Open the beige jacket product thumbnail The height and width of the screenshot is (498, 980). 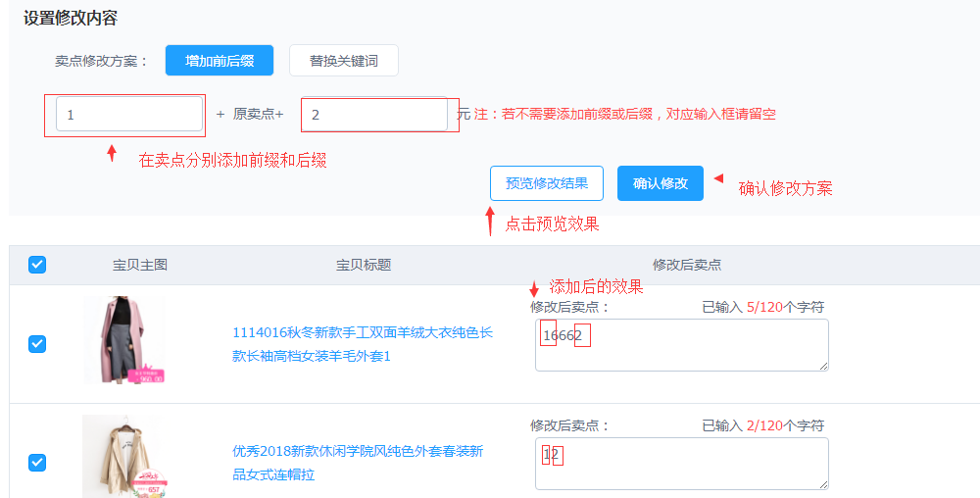pyautogui.click(x=122, y=457)
